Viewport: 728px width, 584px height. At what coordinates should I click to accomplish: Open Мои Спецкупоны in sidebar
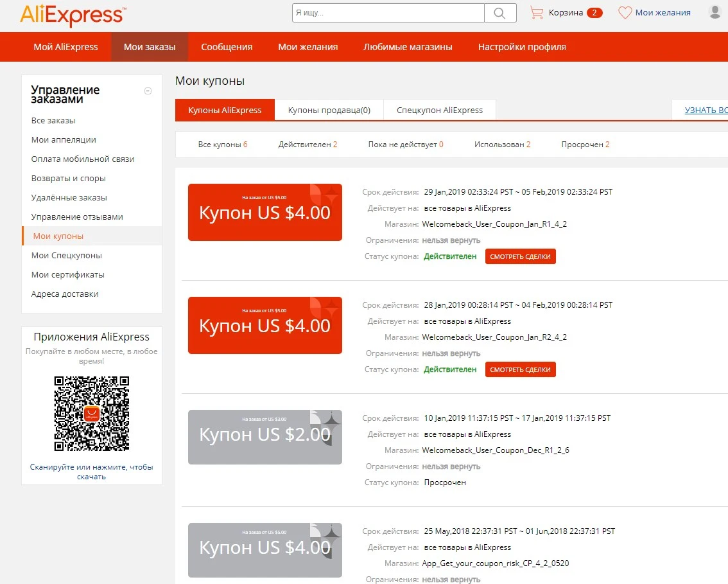point(66,256)
